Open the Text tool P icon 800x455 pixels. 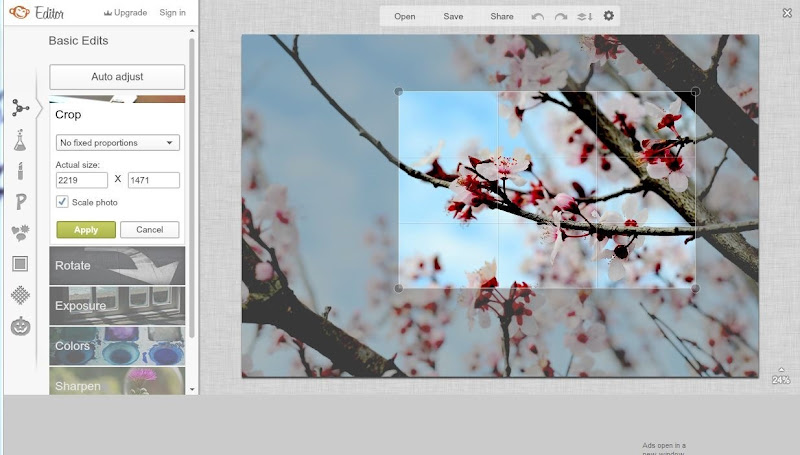(x=20, y=202)
